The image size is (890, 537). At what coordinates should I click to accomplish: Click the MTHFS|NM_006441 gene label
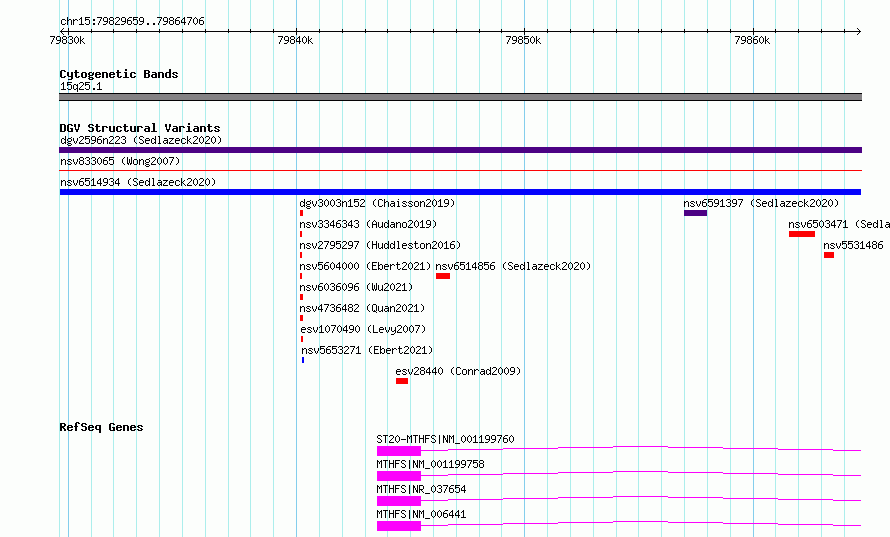click(421, 514)
